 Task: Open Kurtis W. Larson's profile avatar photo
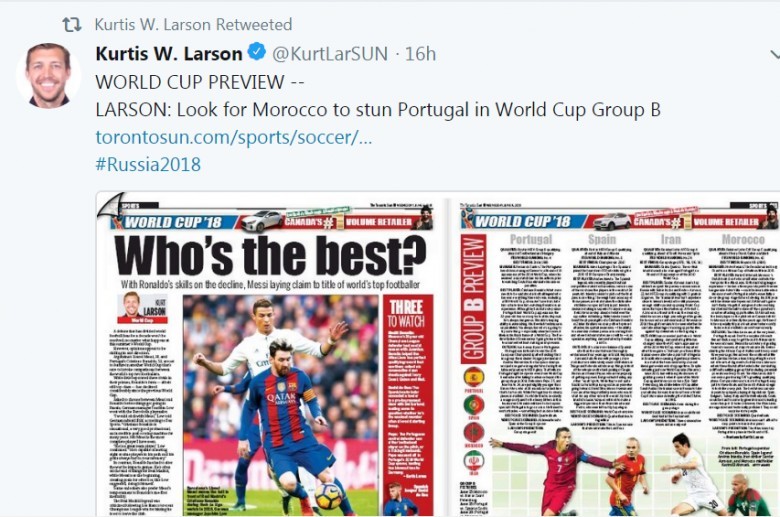(48, 75)
